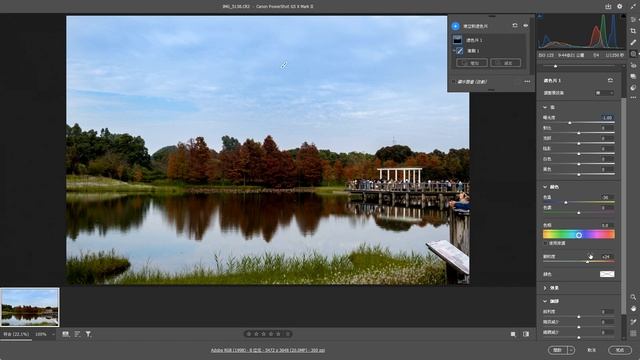Image resolution: width=640 pixels, height=360 pixels.
Task: Click the exposure value input field
Action: tap(607, 118)
